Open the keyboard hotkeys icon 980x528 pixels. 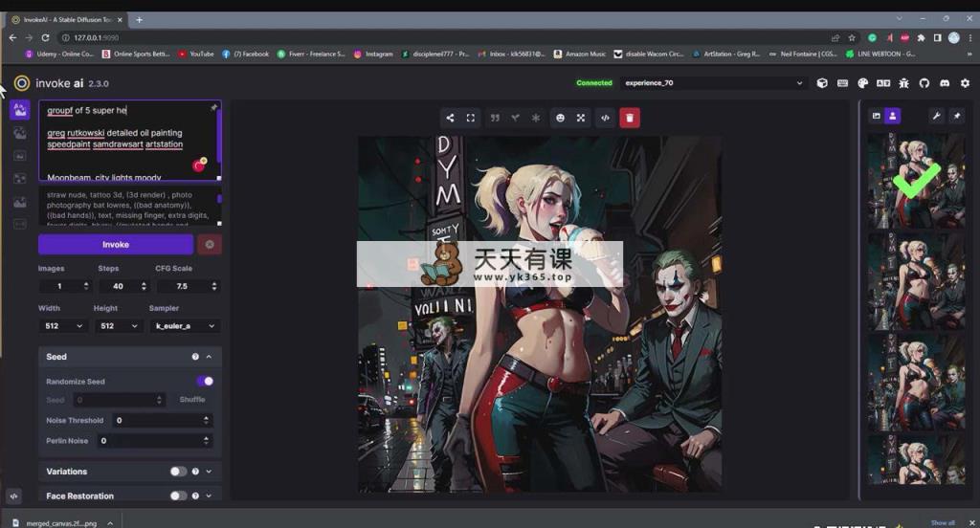[x=842, y=83]
